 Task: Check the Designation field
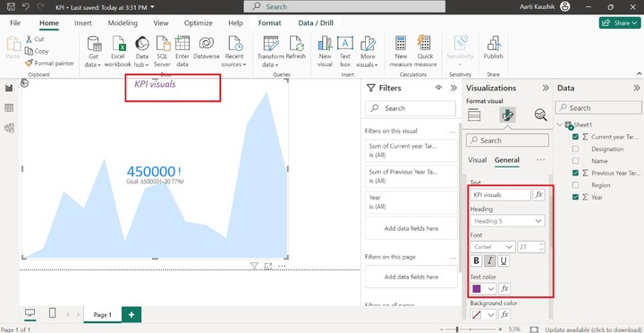(x=575, y=149)
